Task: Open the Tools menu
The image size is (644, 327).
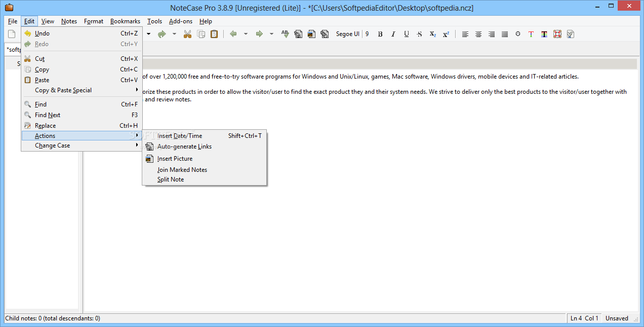Action: (x=155, y=21)
